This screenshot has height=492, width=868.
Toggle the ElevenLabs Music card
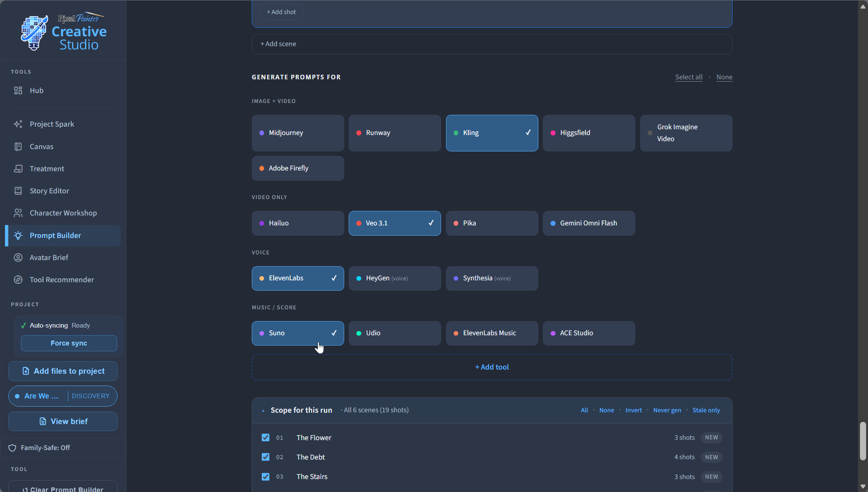coord(492,333)
